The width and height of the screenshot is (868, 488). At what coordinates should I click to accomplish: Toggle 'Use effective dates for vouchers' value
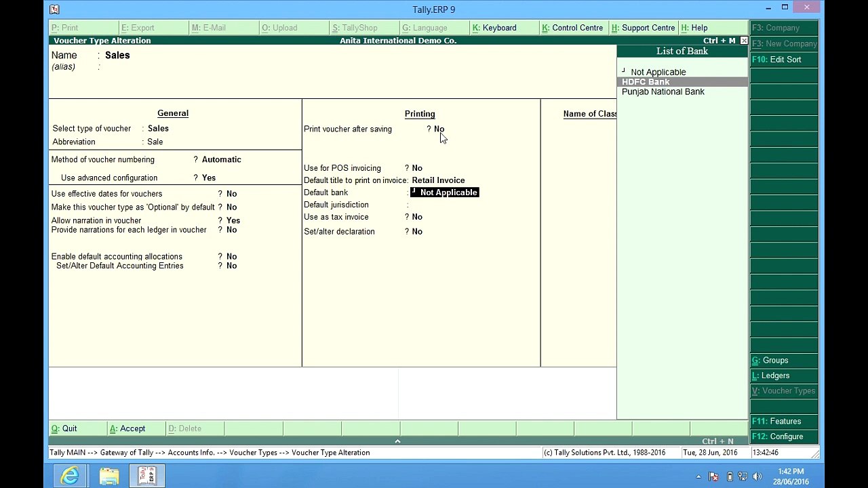[231, 194]
